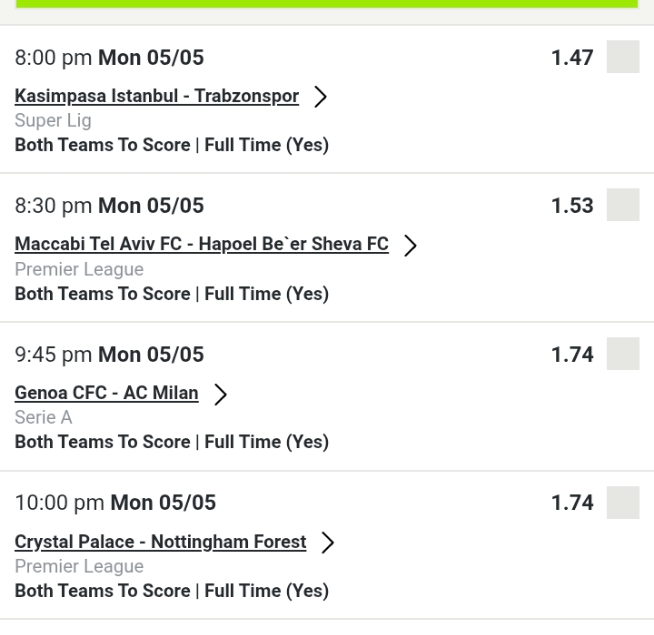The height and width of the screenshot is (635, 654).
Task: Check the Crystal Palace - Nottingham Forest box
Action: 623,503
